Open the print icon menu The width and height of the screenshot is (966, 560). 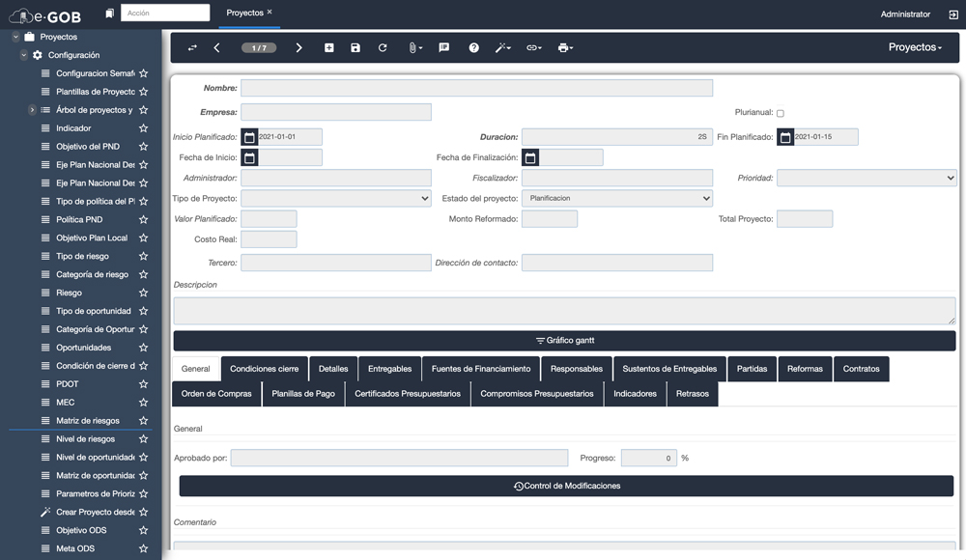click(565, 47)
